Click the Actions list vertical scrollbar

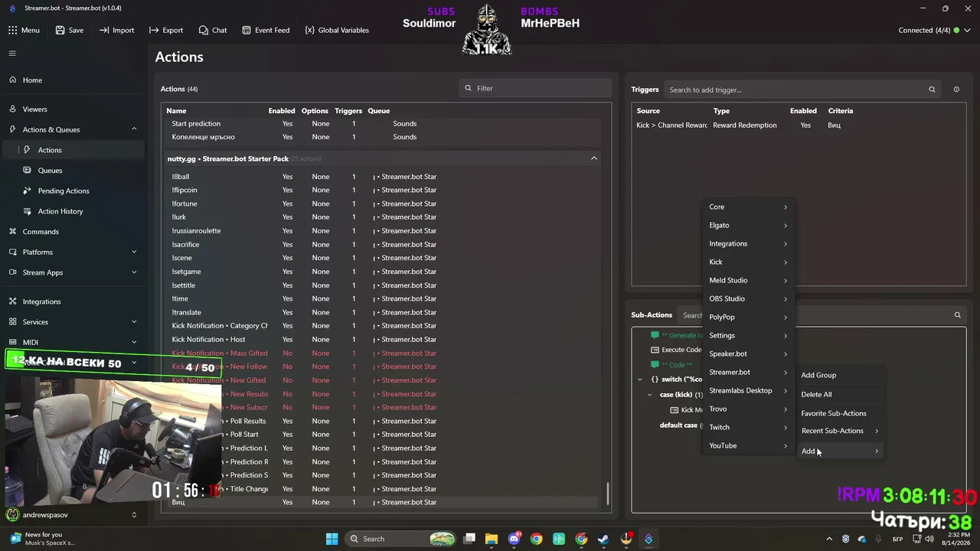609,494
